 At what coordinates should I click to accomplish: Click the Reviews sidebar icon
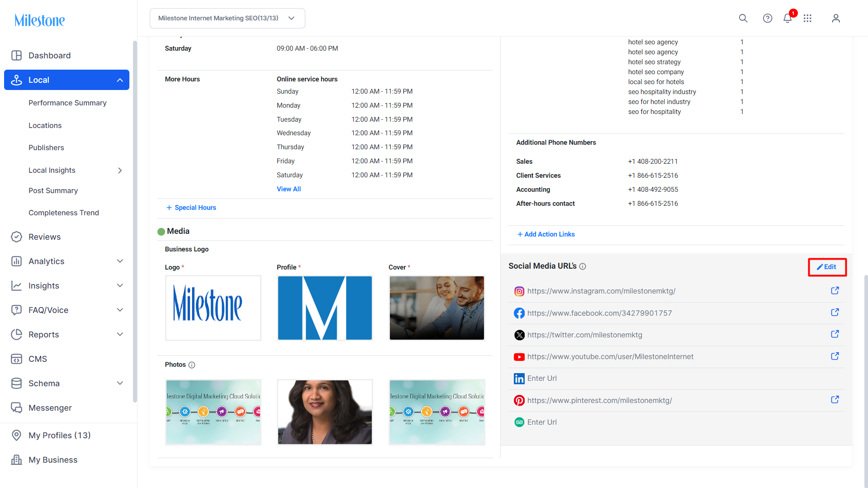pos(16,237)
